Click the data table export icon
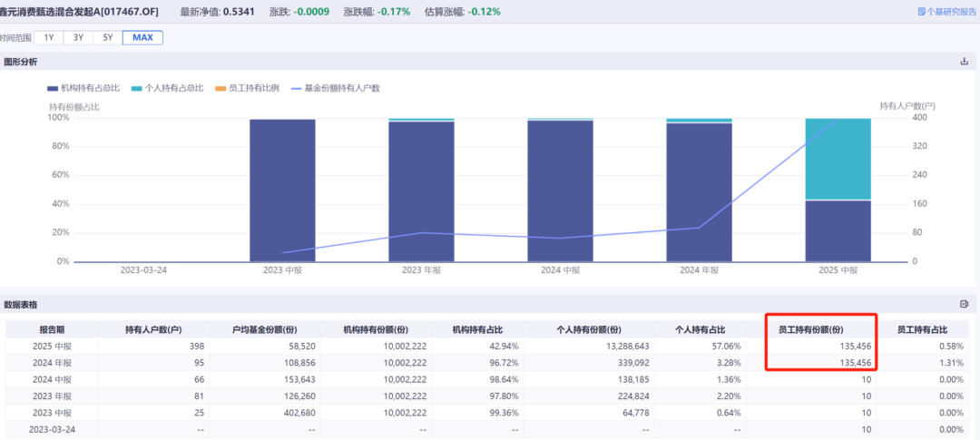The height and width of the screenshot is (440, 980). 964,304
